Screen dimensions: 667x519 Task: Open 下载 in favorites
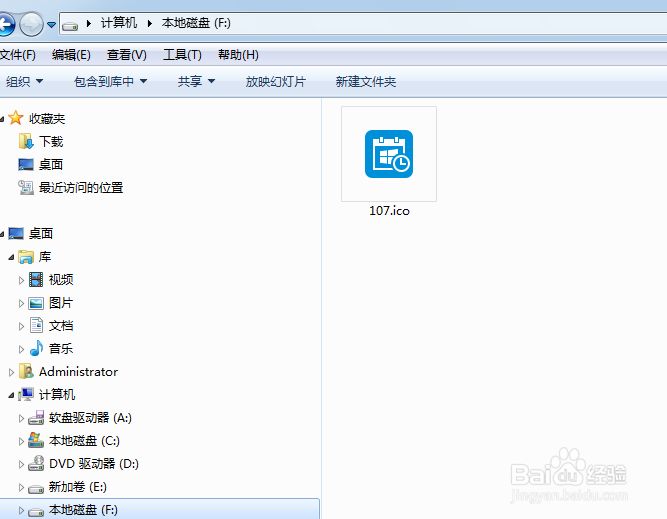click(x=51, y=142)
